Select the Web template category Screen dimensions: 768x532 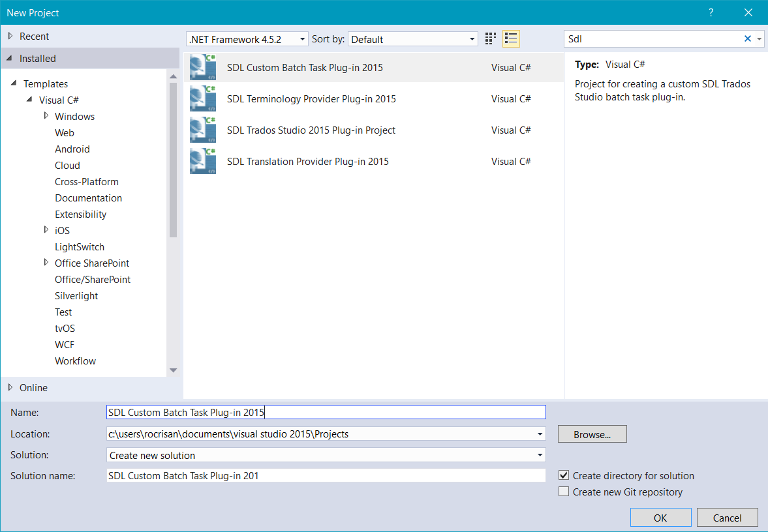pos(64,132)
